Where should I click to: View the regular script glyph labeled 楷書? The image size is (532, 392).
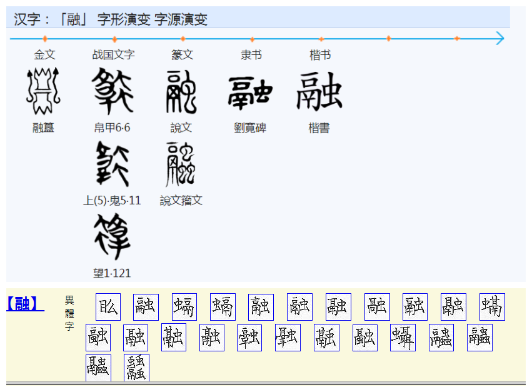[319, 91]
